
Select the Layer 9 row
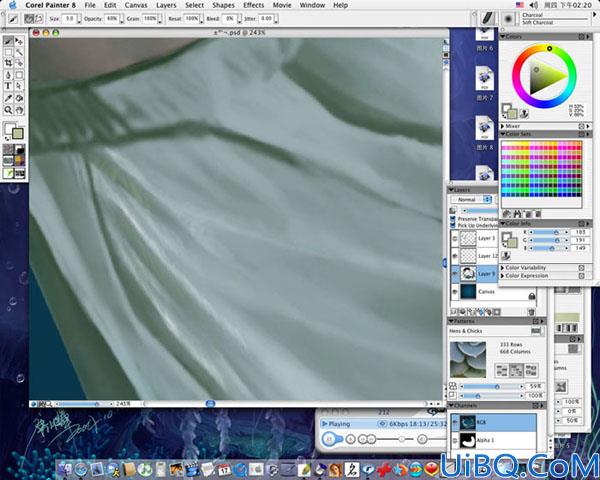point(474,274)
